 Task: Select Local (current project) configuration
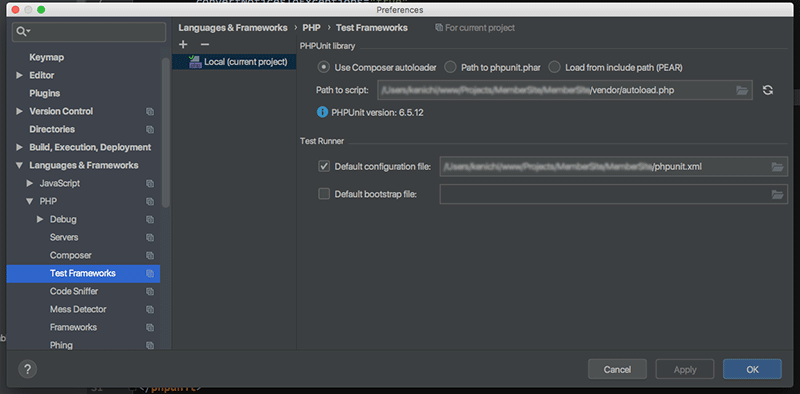(234, 62)
